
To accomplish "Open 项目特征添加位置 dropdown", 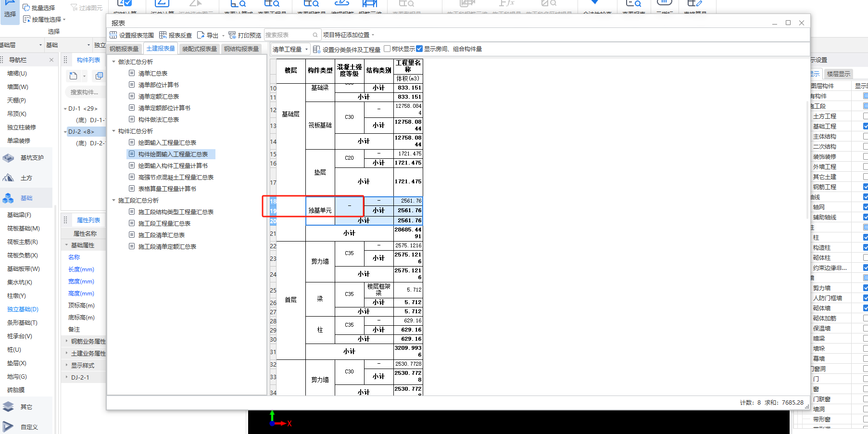I will pos(349,35).
